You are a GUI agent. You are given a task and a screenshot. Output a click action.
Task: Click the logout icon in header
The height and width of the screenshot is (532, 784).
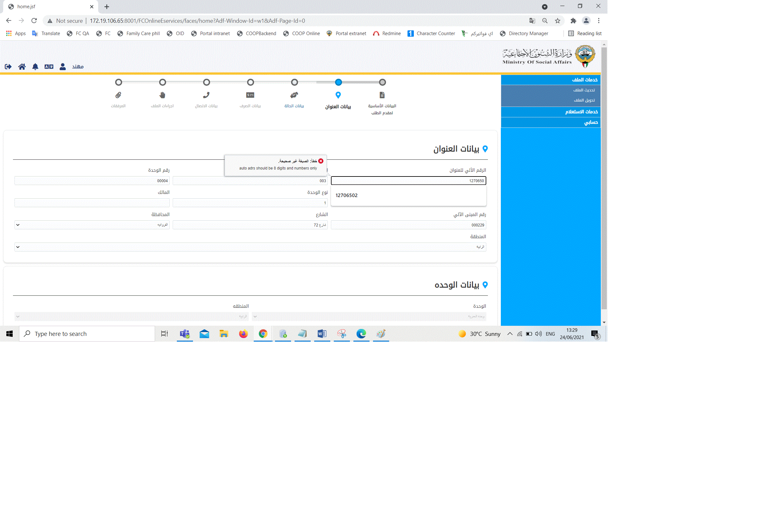pyautogui.click(x=8, y=67)
